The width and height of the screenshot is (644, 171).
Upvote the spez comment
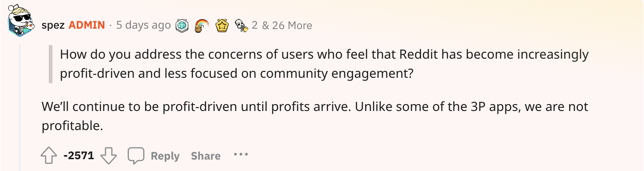[49, 156]
